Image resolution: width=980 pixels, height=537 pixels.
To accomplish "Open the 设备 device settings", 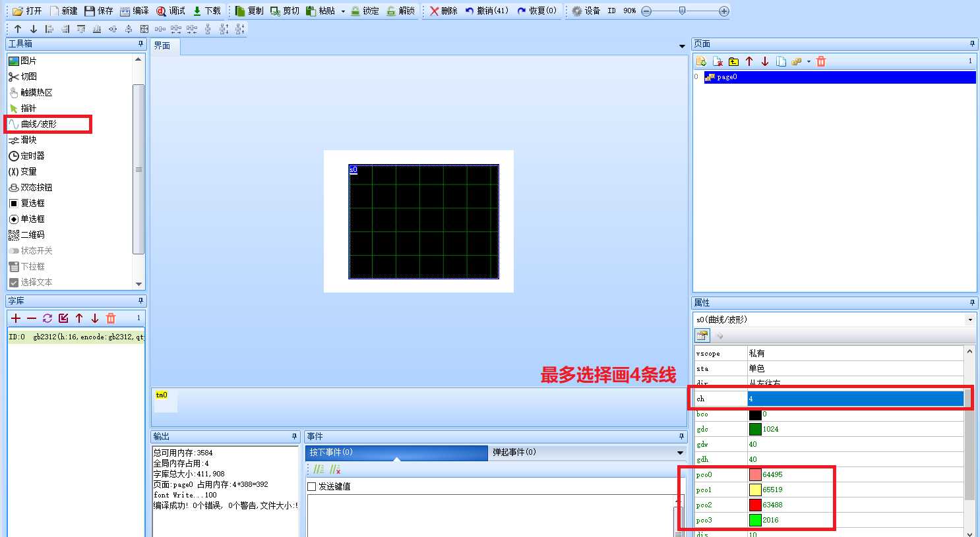I will click(586, 11).
